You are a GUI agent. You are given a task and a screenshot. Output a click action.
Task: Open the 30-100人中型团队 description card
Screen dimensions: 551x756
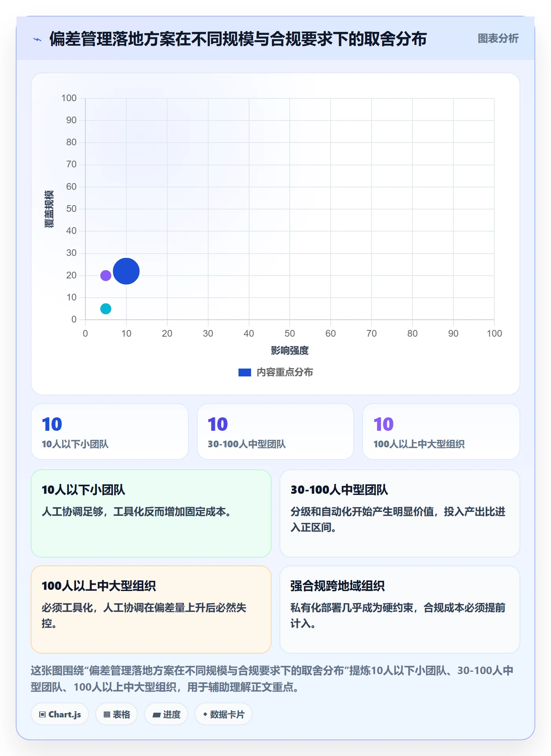click(400, 513)
